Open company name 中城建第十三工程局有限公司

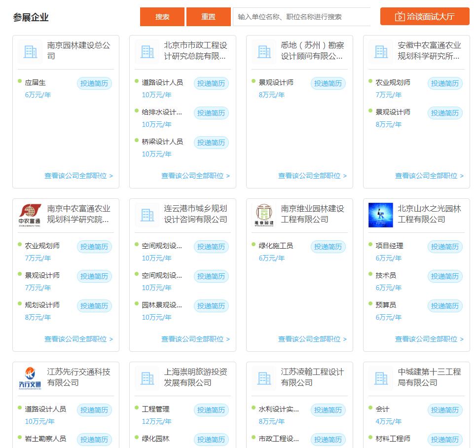(x=429, y=377)
